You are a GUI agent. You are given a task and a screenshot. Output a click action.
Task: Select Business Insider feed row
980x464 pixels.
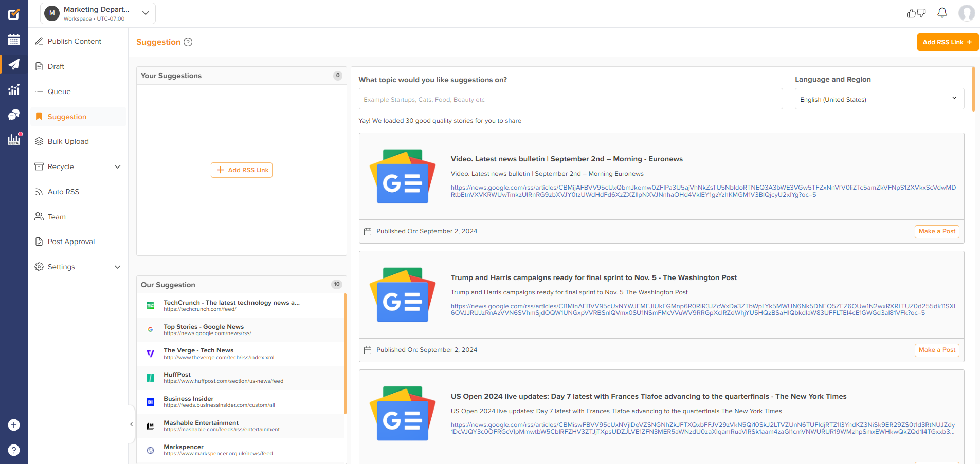[x=240, y=402]
